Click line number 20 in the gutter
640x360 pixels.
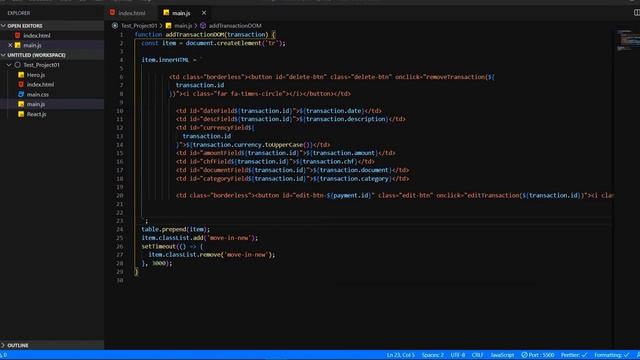[x=120, y=196]
